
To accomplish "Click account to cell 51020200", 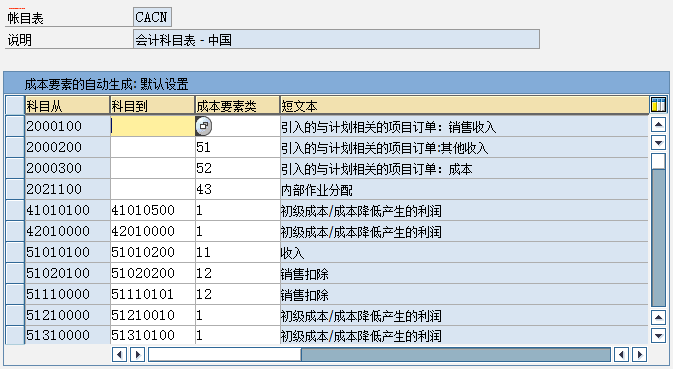I will pyautogui.click(x=153, y=273).
